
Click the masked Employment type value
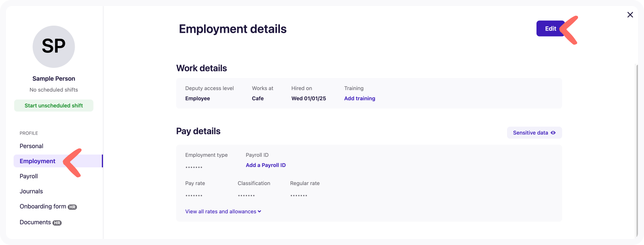click(194, 167)
